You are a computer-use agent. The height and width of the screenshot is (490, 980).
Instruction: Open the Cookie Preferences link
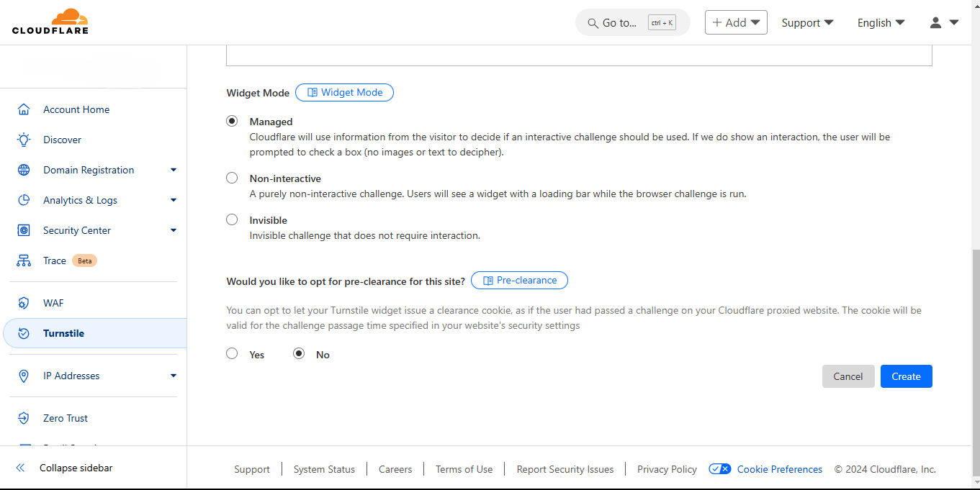coord(780,469)
